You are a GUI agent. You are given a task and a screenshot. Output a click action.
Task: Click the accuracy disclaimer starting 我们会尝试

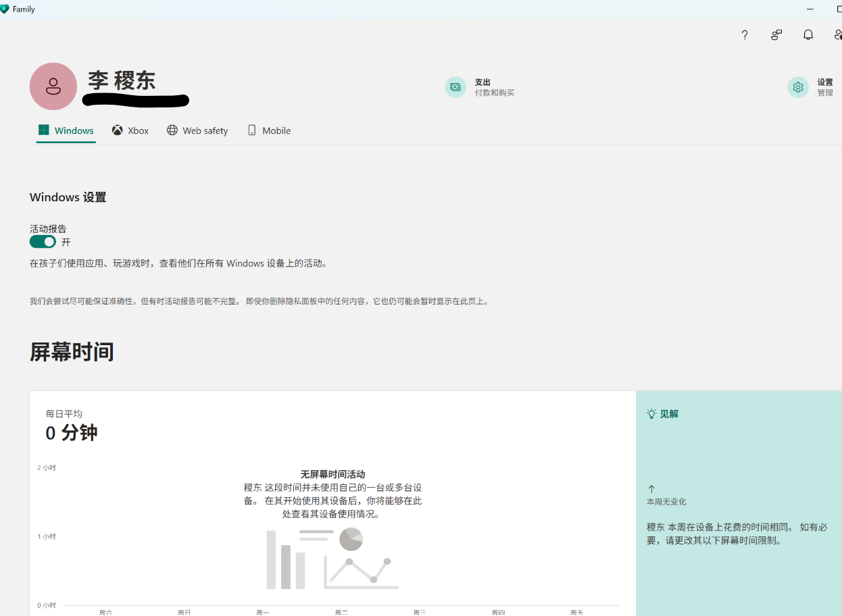(x=259, y=301)
